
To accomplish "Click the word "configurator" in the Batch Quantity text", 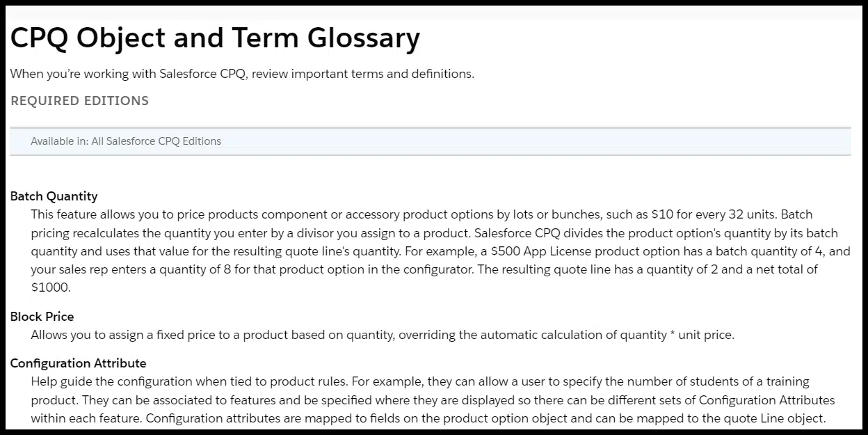I will coord(435,269).
